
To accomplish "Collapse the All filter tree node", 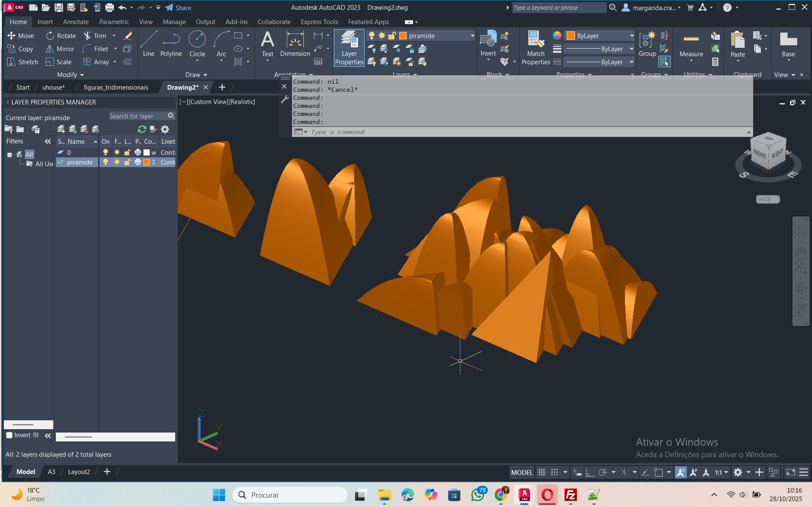I will click(9, 155).
